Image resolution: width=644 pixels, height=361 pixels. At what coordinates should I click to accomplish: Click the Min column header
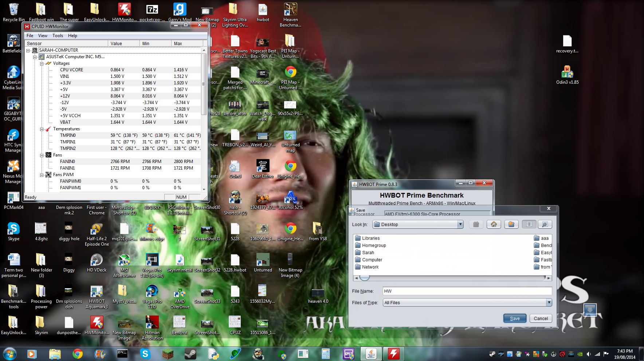(156, 43)
